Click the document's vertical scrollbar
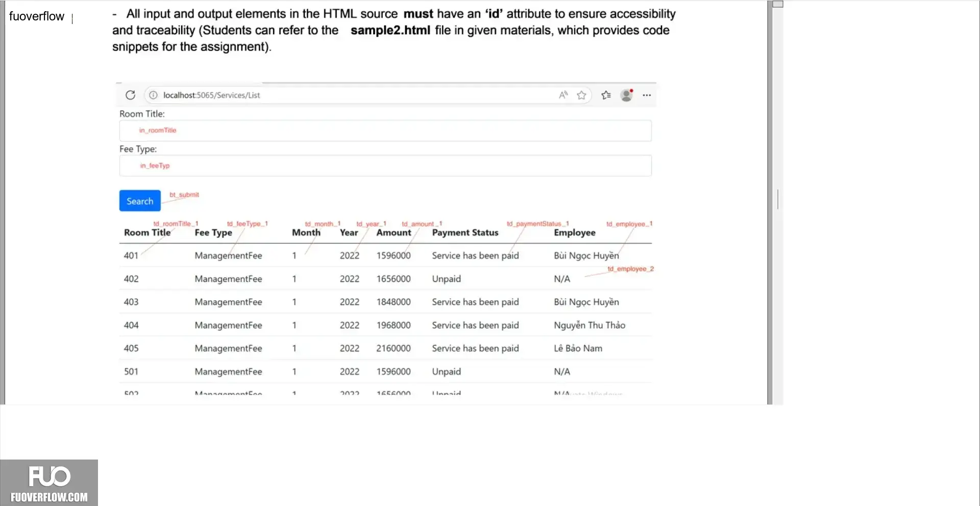The image size is (980, 506). point(777,199)
